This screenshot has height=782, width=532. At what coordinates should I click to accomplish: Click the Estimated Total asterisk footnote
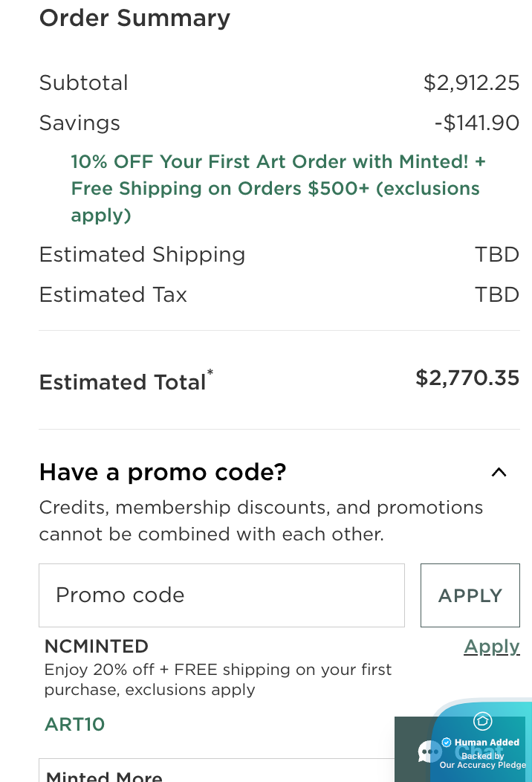click(x=210, y=372)
